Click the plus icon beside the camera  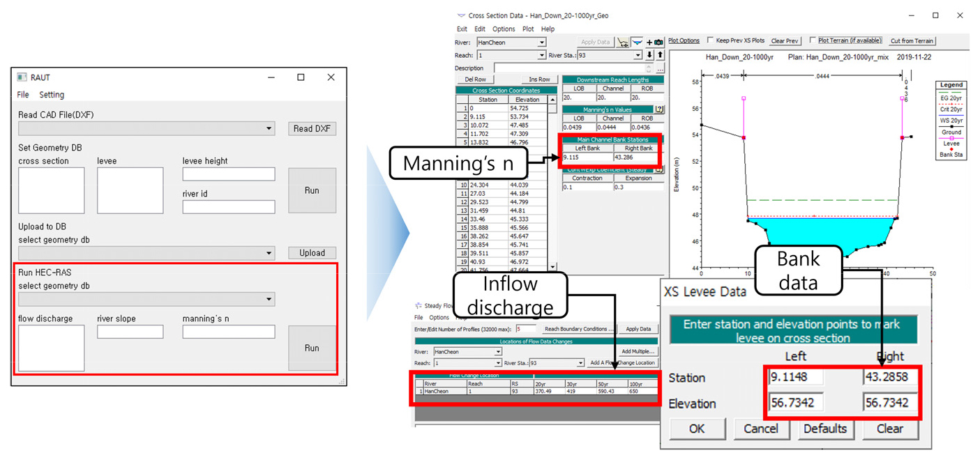point(649,43)
